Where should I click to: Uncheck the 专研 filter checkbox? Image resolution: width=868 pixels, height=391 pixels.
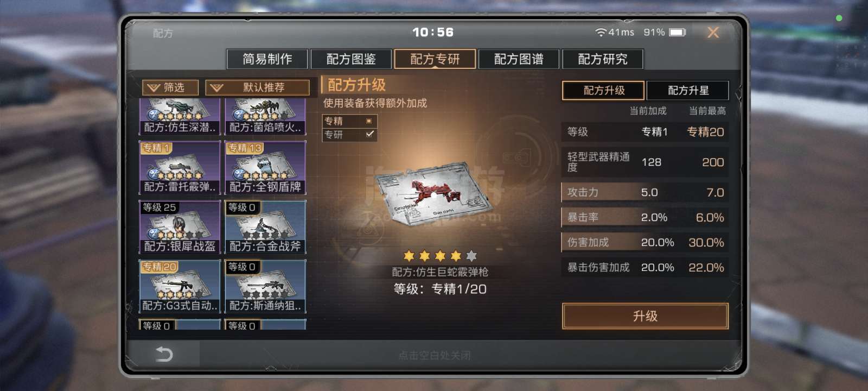coord(369,134)
